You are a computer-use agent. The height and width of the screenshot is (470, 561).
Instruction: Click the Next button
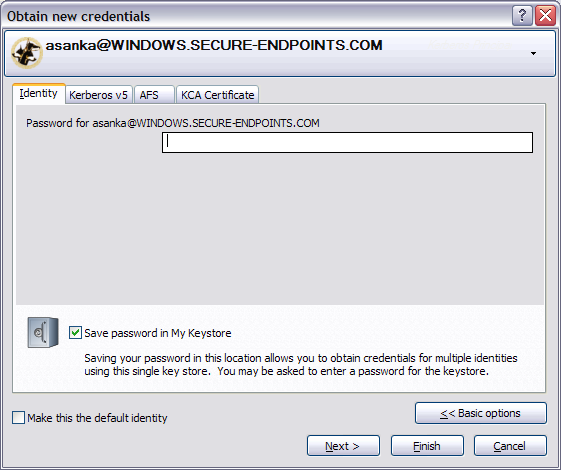tap(343, 446)
